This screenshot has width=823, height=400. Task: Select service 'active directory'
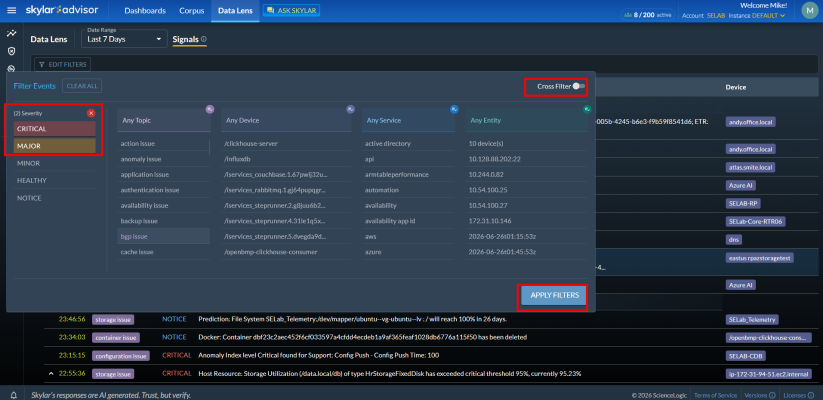point(408,143)
